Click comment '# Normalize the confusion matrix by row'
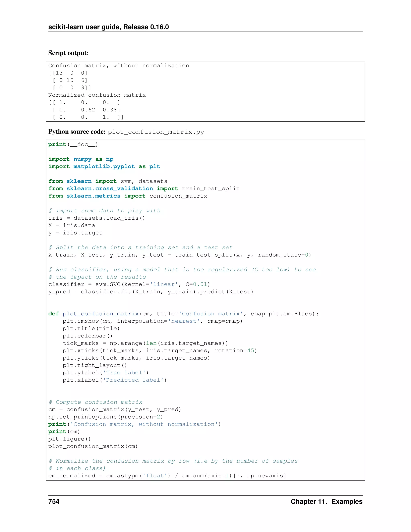The height and width of the screenshot is (532, 411). (x=173, y=461)
